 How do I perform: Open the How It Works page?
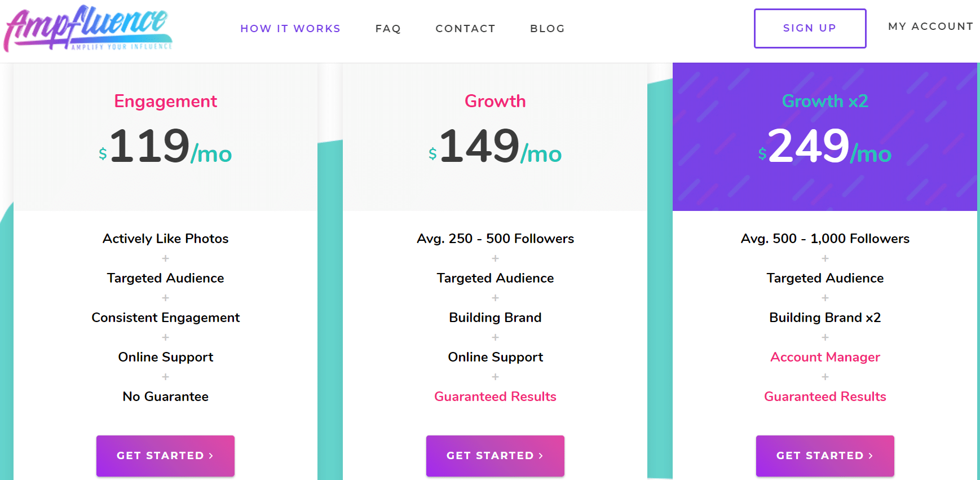pos(290,28)
